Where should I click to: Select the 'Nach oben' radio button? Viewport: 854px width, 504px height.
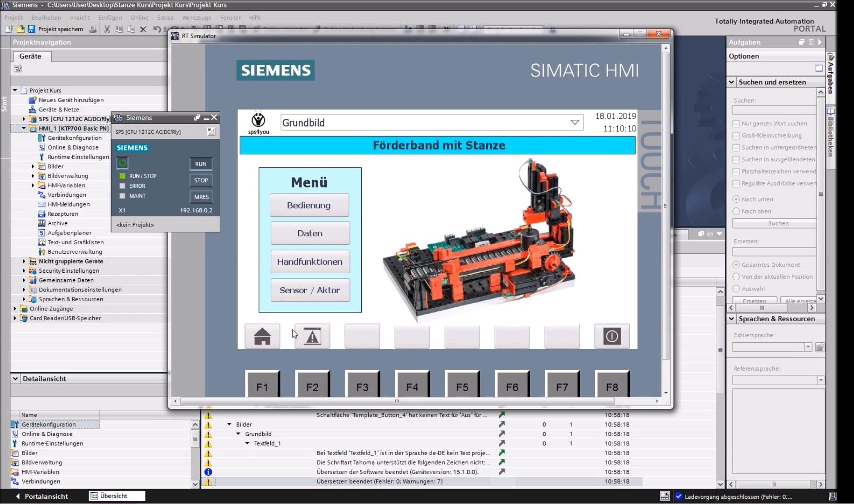tap(736, 211)
